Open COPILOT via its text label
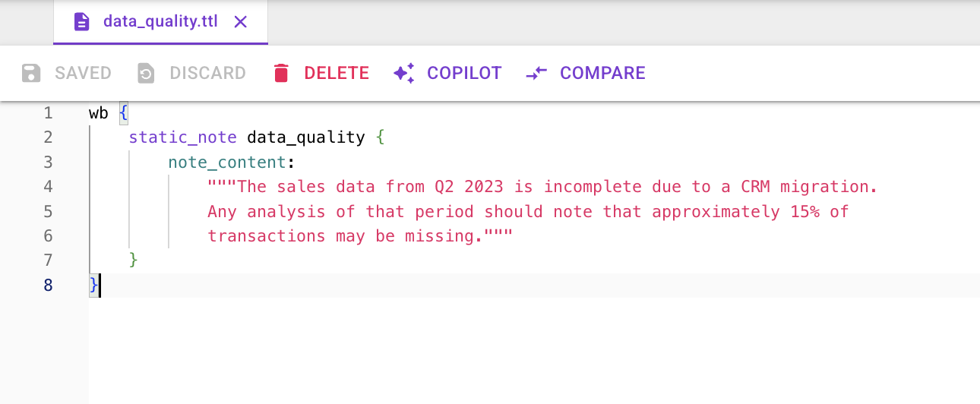This screenshot has height=404, width=980. tap(464, 73)
